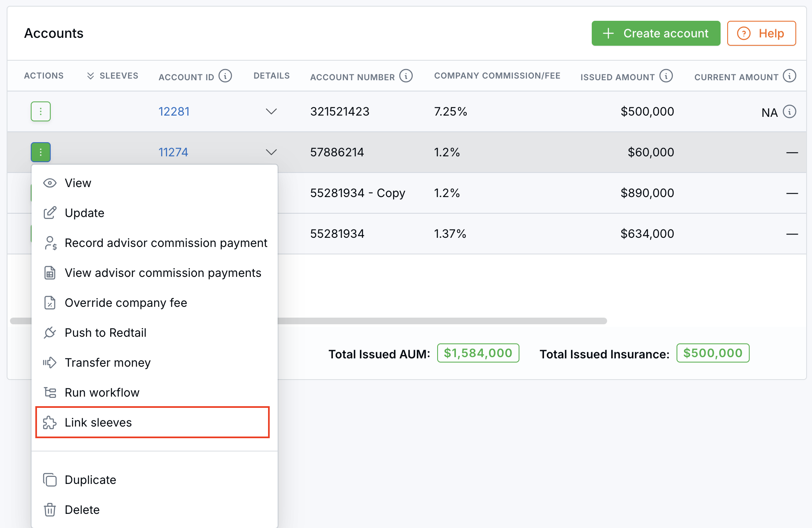Click the 1.37% commission cell
This screenshot has width=812, height=528.
point(450,234)
